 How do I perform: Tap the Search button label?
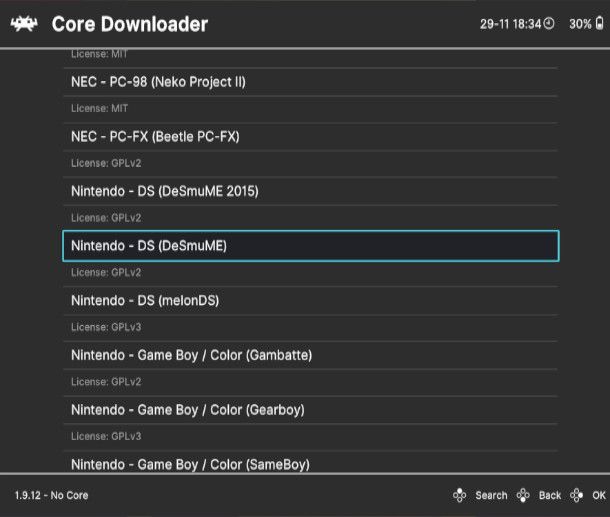pyautogui.click(x=491, y=495)
